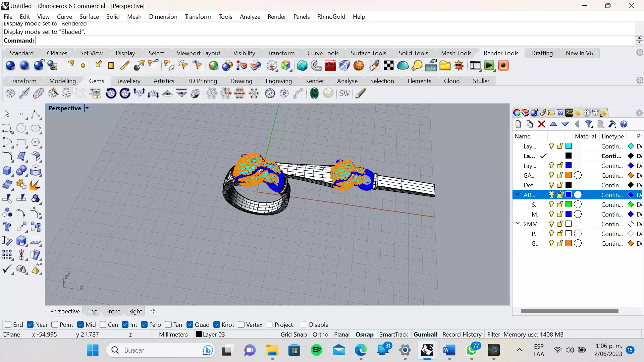Select the Check objects tool

[7, 269]
